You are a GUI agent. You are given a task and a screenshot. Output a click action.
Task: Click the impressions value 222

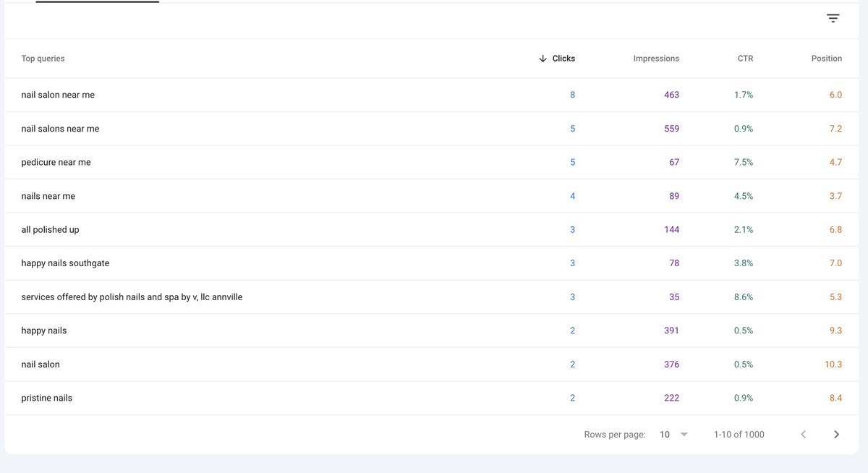coord(671,398)
